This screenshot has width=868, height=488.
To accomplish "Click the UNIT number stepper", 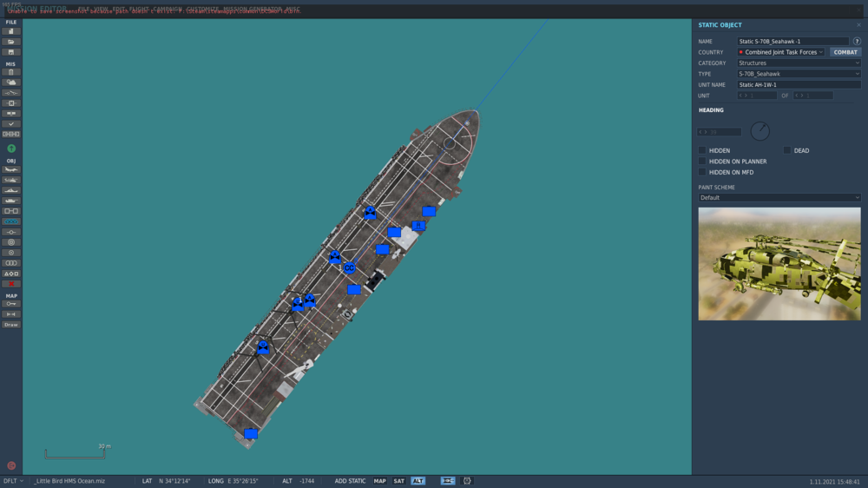I will coord(757,96).
